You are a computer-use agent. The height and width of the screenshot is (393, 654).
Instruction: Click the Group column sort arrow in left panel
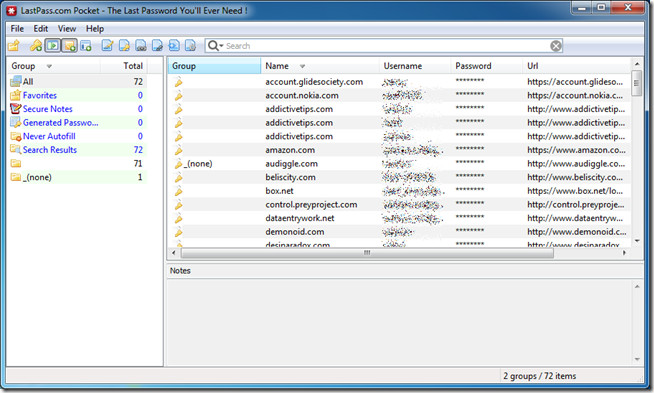(49, 66)
